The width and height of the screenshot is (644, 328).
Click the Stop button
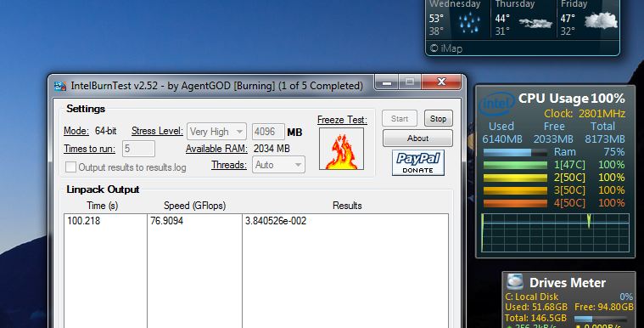(438, 118)
